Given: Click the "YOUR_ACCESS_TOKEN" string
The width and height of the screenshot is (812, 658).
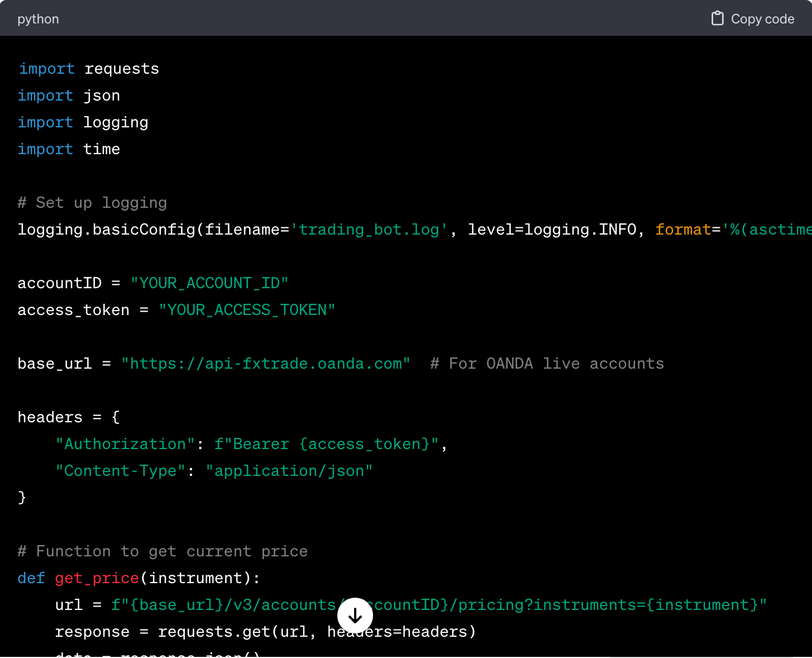Looking at the screenshot, I should 247,310.
